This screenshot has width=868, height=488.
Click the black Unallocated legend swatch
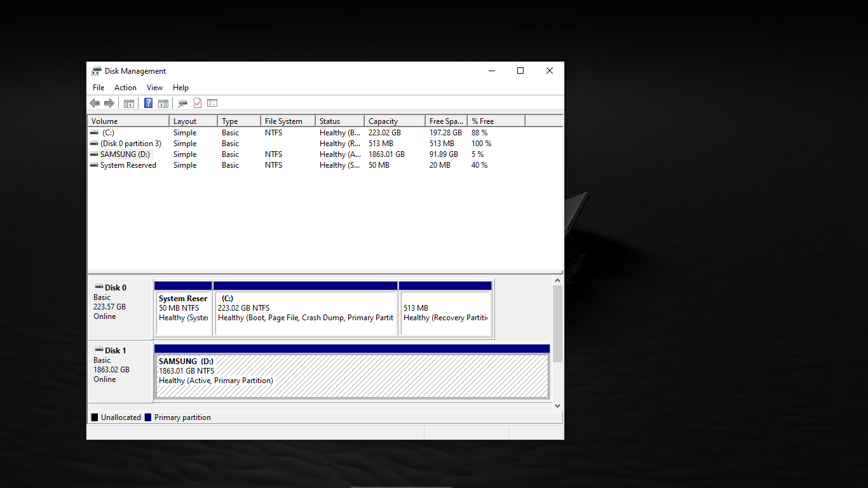coord(95,417)
